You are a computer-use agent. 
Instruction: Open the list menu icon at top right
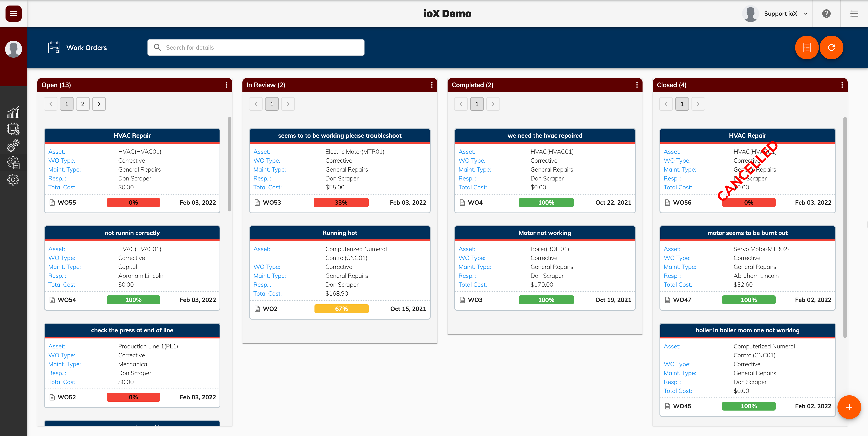854,14
